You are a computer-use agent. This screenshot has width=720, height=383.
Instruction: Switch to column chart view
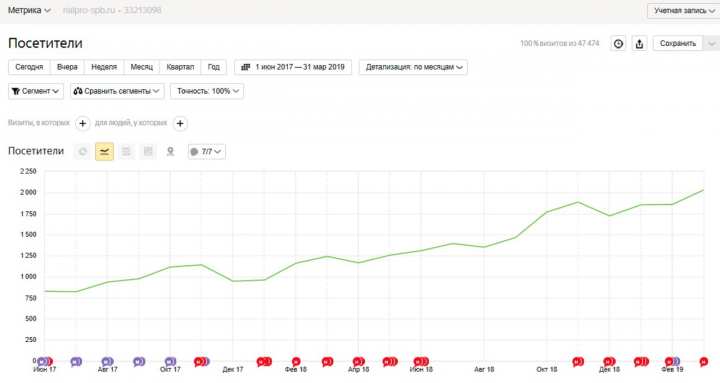(148, 152)
